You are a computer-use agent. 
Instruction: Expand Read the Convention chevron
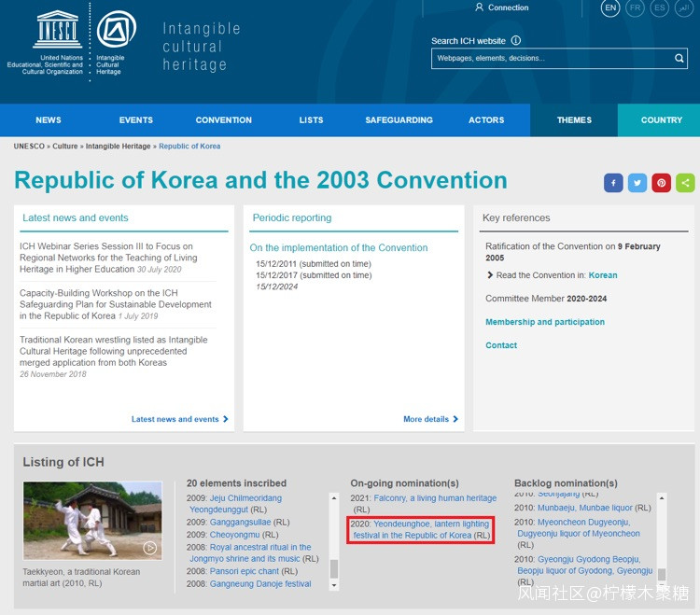point(490,275)
